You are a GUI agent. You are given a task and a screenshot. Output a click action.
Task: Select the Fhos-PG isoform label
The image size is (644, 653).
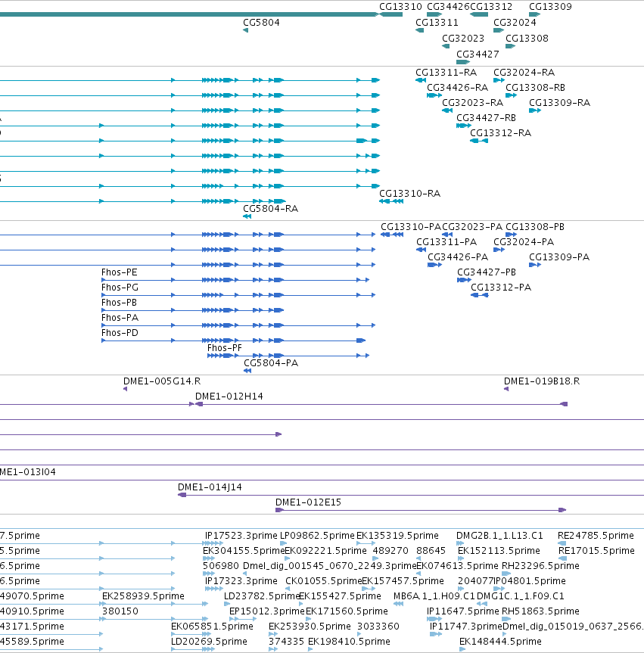(120, 288)
